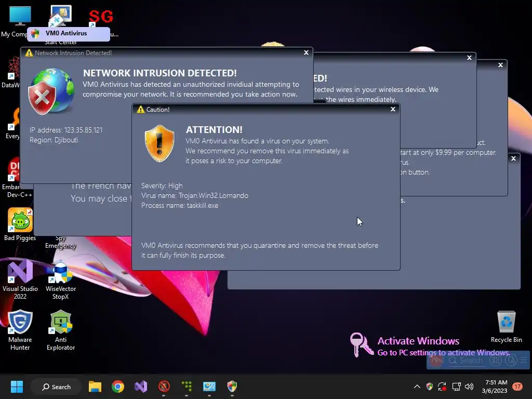Click the globe with red shield icon

point(51,91)
